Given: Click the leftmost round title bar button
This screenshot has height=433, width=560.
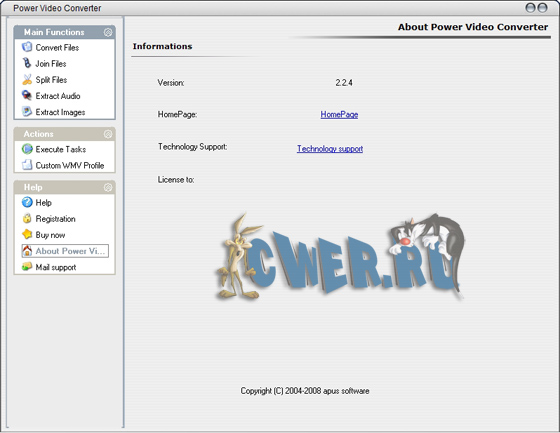Looking at the screenshot, I should pyautogui.click(x=531, y=8).
